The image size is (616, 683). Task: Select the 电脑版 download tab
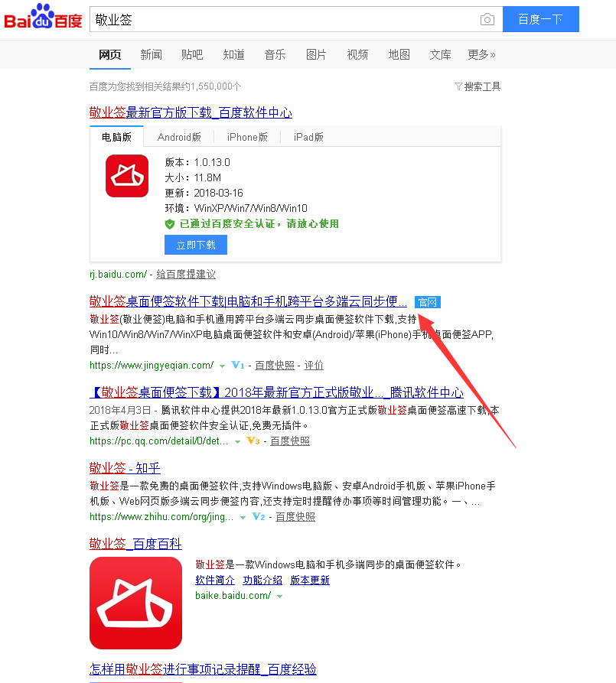click(x=116, y=137)
